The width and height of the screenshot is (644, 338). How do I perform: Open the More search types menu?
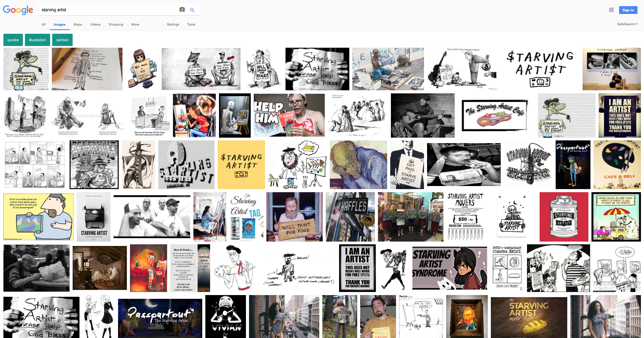(135, 25)
